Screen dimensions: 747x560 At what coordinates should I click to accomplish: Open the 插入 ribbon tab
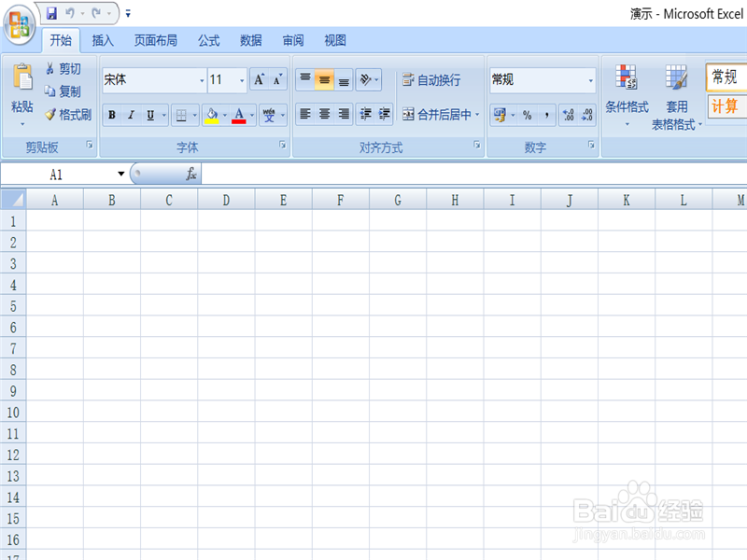[103, 40]
